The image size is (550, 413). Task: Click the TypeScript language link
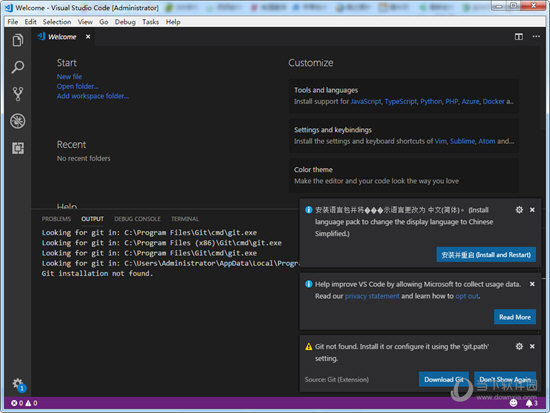click(x=401, y=101)
